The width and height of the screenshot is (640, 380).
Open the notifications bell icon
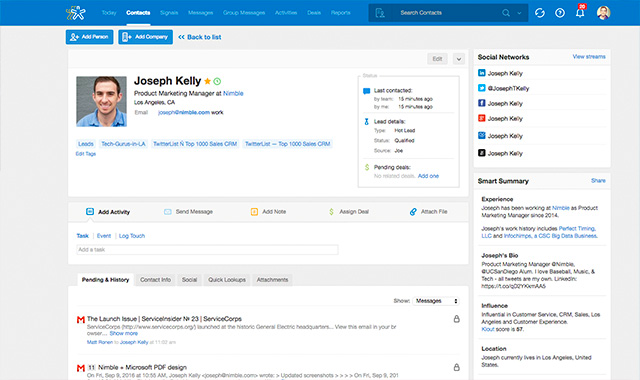580,13
